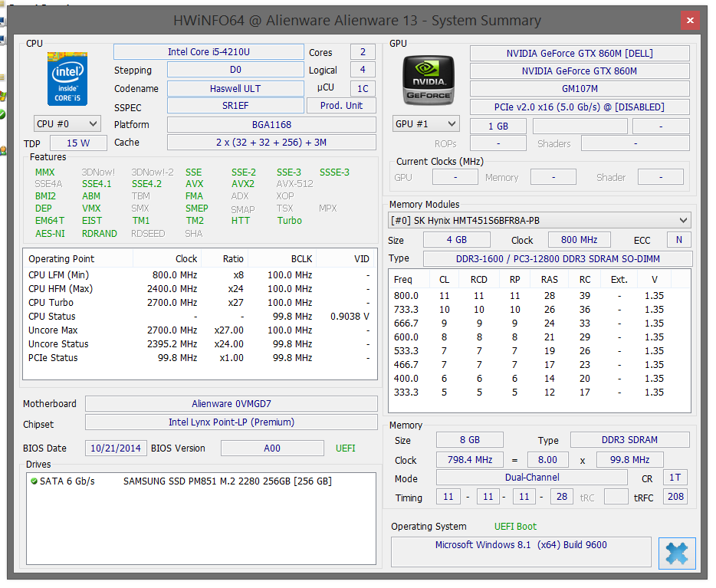Select the CPU Turbo operating point row

199,303
